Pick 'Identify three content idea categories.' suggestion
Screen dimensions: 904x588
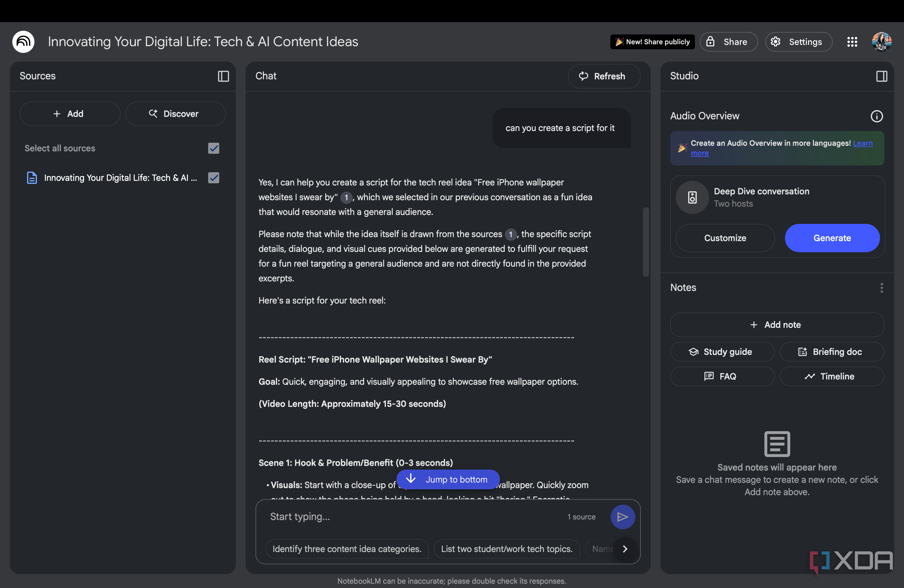tap(347, 549)
